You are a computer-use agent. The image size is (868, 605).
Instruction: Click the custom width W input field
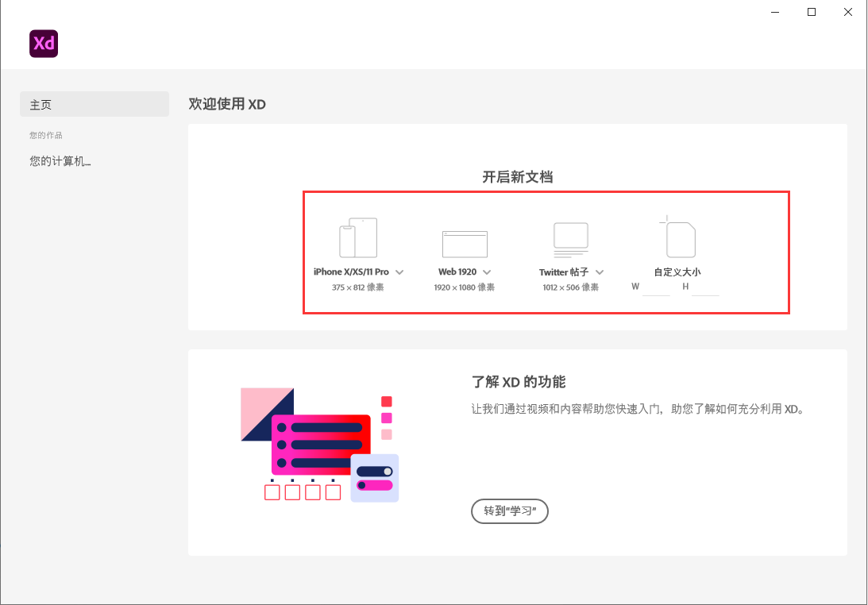tap(656, 287)
